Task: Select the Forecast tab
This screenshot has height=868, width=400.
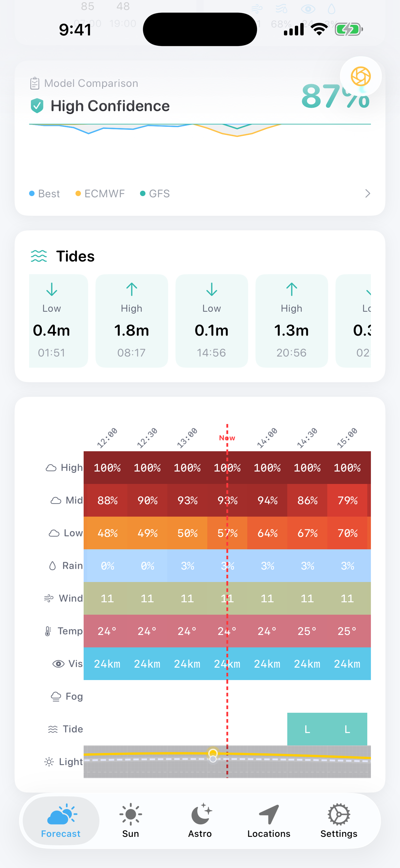Action: [61, 820]
